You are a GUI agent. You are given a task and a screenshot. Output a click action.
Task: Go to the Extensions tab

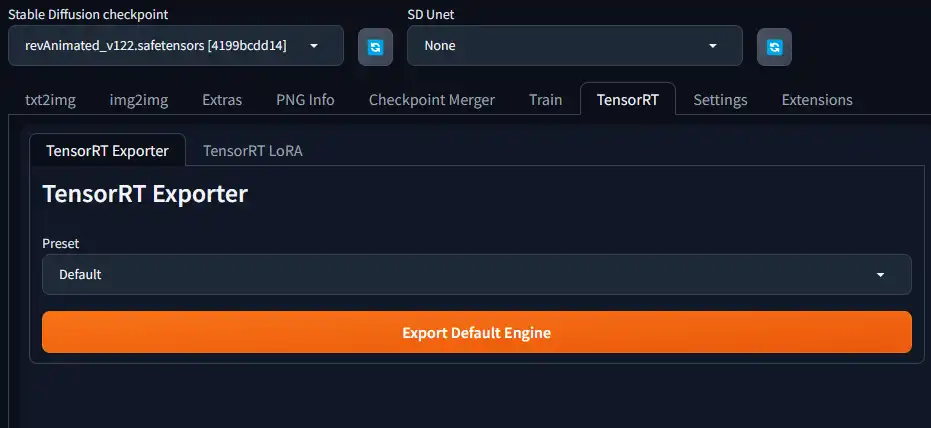pyautogui.click(x=817, y=100)
